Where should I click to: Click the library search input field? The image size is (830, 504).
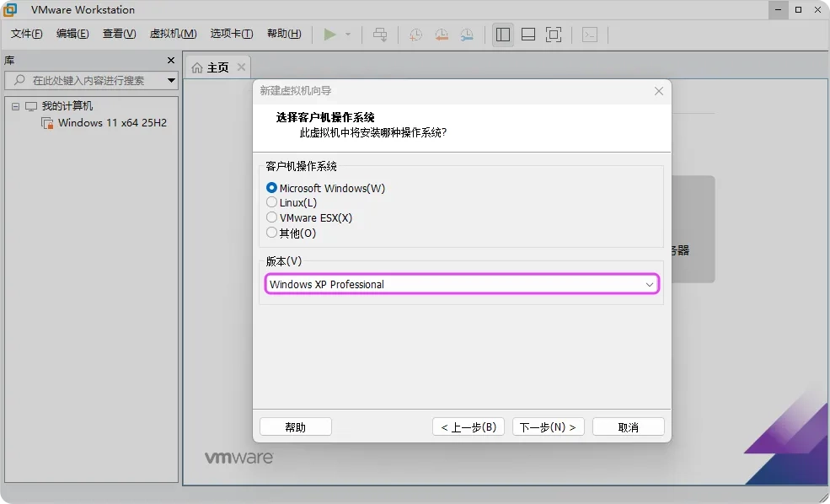91,80
